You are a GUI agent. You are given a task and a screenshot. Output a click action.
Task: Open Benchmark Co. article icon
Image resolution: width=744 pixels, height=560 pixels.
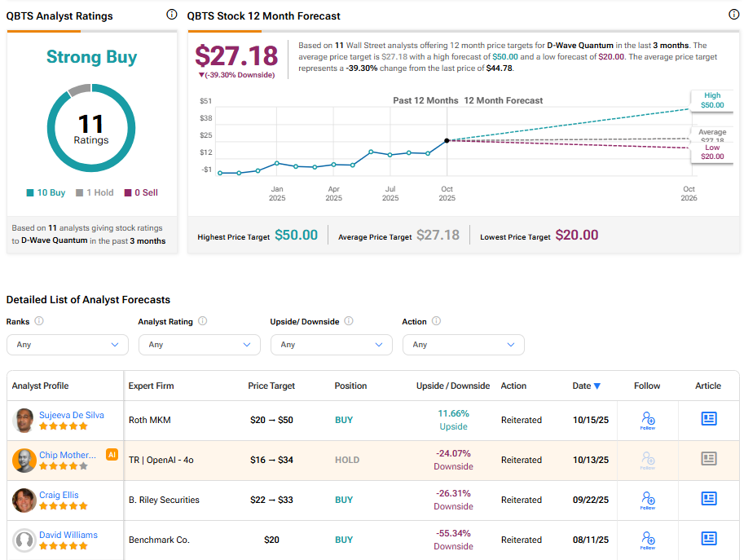point(709,539)
